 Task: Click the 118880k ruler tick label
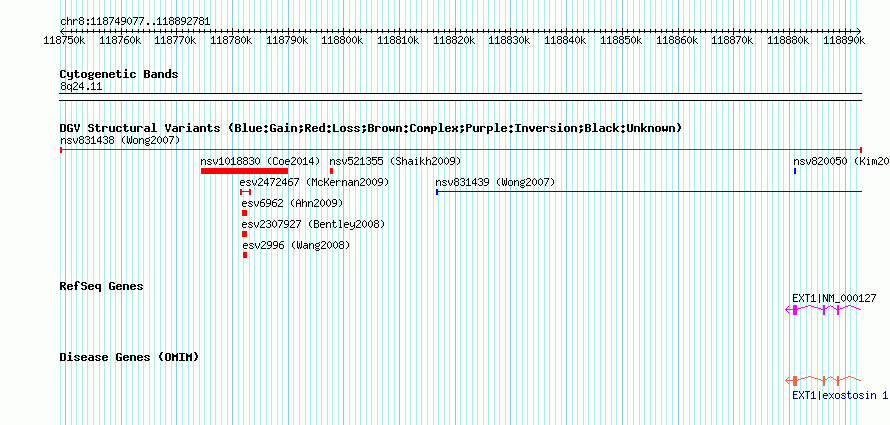pyautogui.click(x=788, y=40)
